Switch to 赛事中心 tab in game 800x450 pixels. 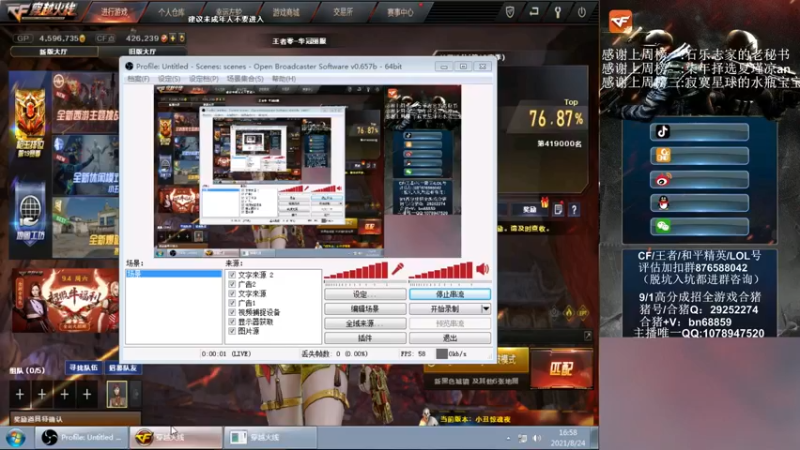400,12
